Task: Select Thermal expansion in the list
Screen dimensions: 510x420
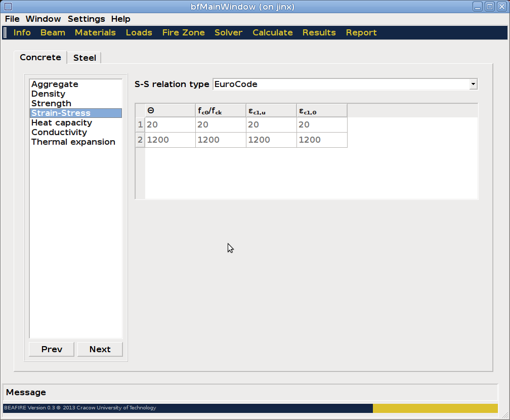Action: tap(73, 142)
